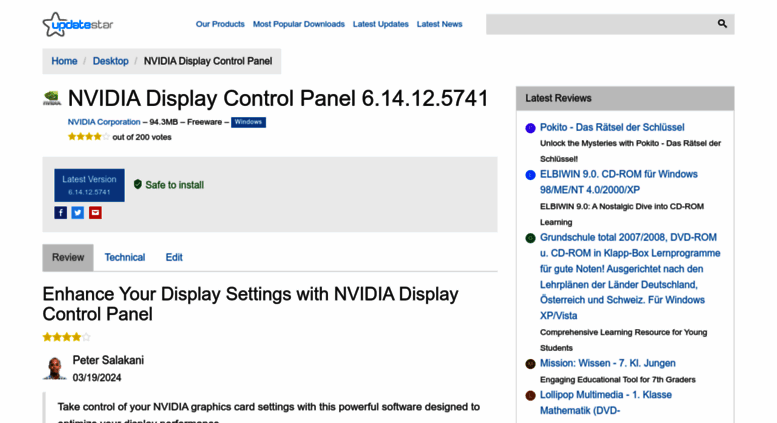The width and height of the screenshot is (777, 423).
Task: Open the NVIDIA Corporation link
Action: click(x=104, y=122)
